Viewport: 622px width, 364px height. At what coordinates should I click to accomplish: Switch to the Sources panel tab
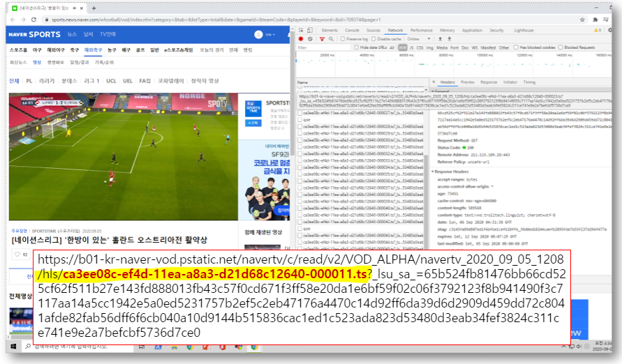tap(373, 30)
